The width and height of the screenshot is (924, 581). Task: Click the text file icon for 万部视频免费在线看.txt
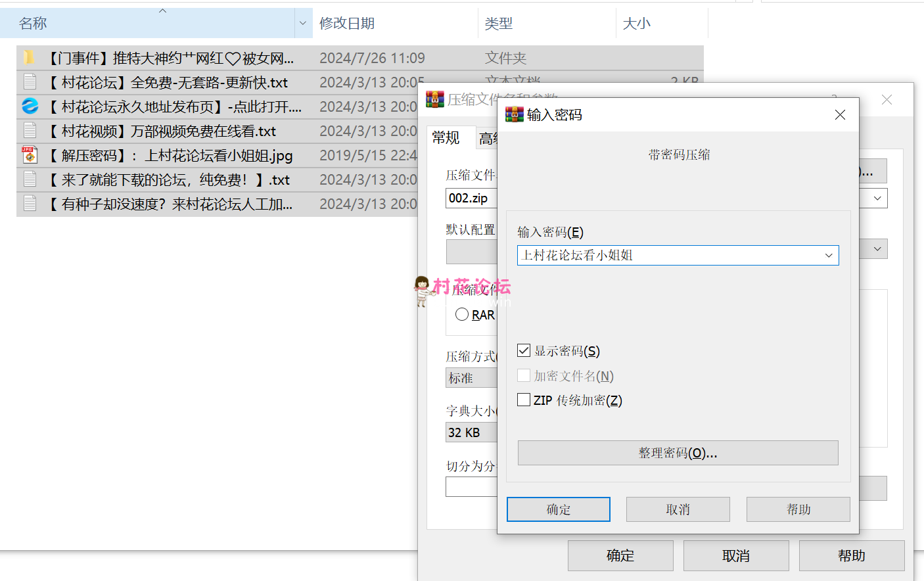pos(30,130)
